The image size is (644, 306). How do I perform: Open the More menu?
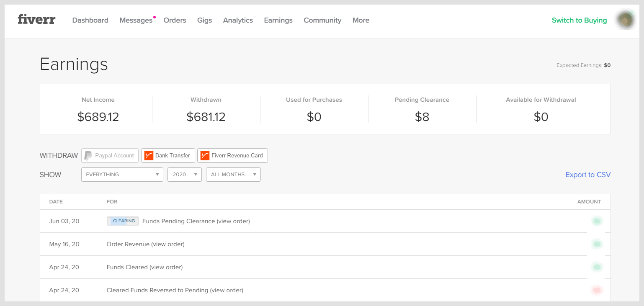(x=361, y=20)
